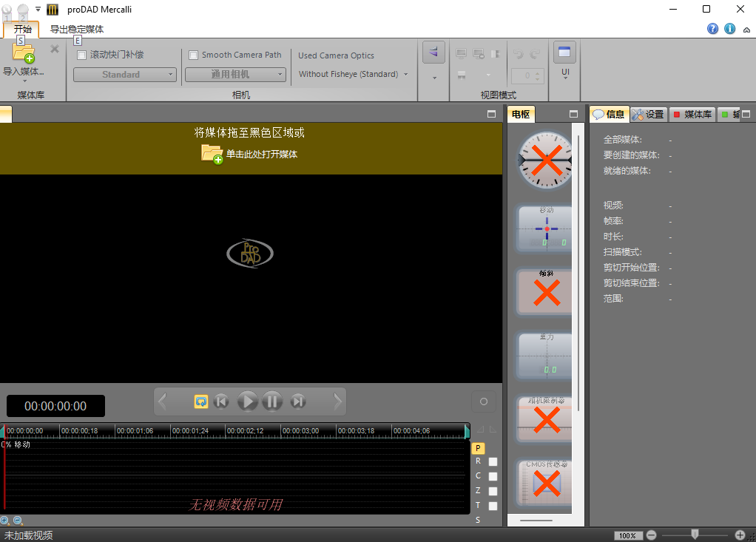Click the remove media X icon
Viewport: 756px width, 542px height.
(x=55, y=49)
